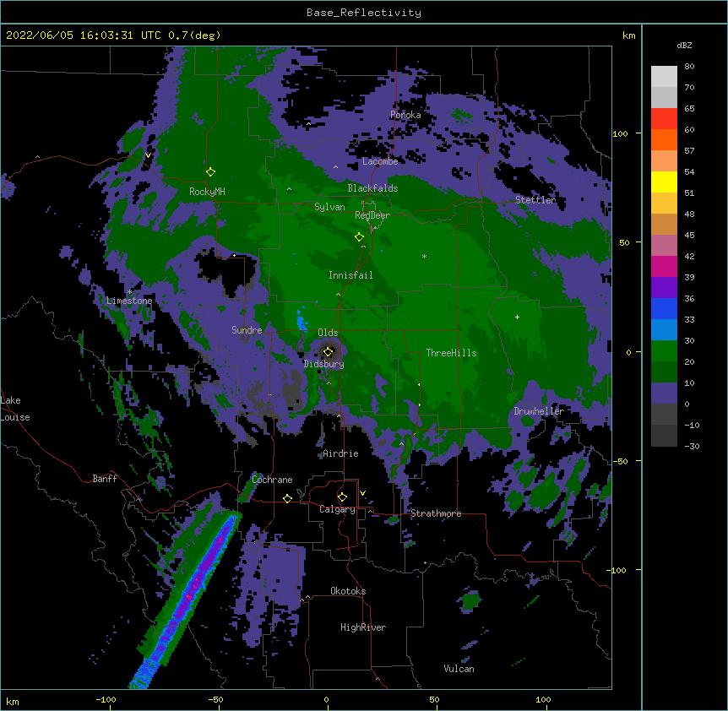Click the radar site marker between Olds and Didsbury

(329, 352)
